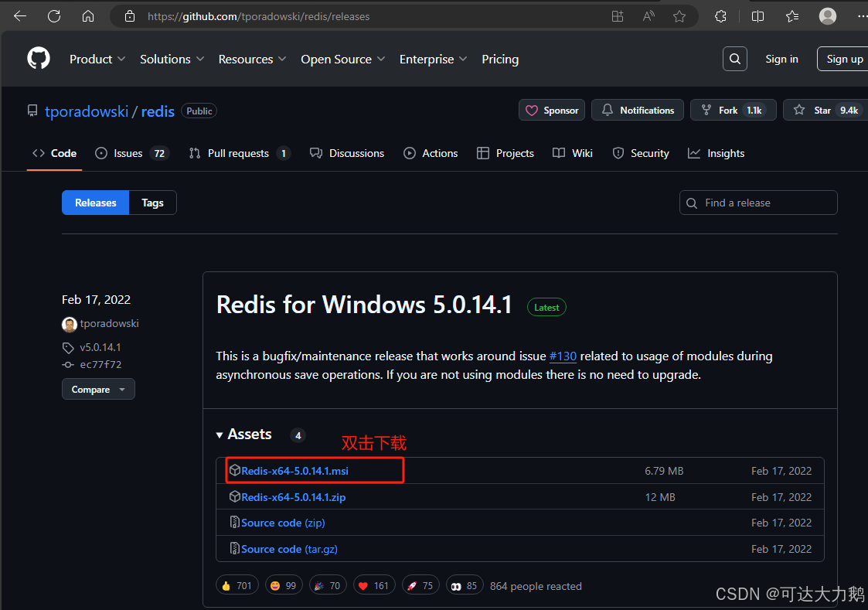Click the Notifications bell icon

pyautogui.click(x=608, y=110)
